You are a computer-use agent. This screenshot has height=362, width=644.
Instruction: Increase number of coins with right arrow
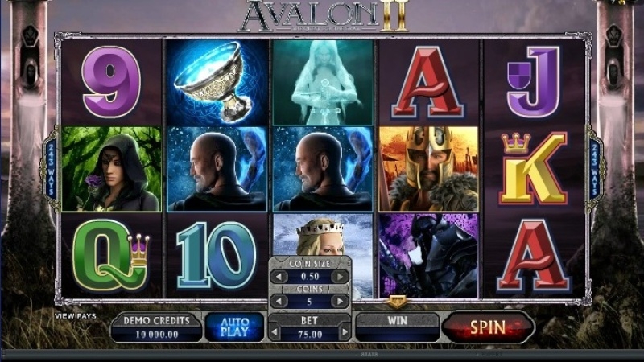(x=340, y=301)
